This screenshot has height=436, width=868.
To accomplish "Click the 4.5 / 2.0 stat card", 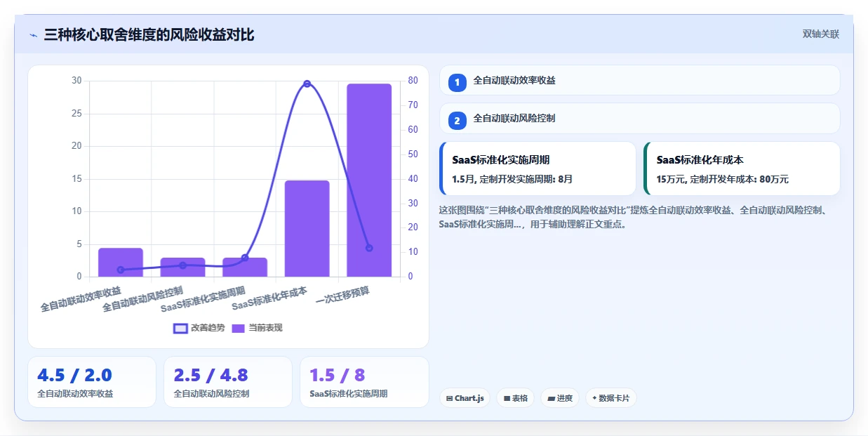I will (x=92, y=382).
